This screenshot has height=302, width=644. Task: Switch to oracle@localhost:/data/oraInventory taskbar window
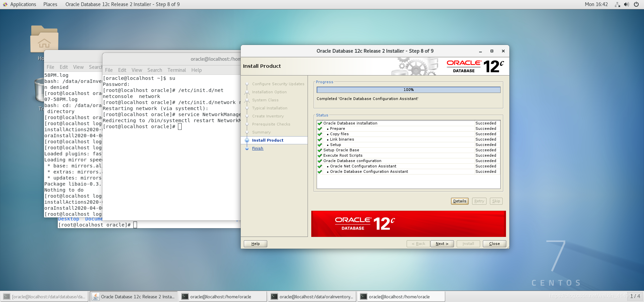[312, 297]
